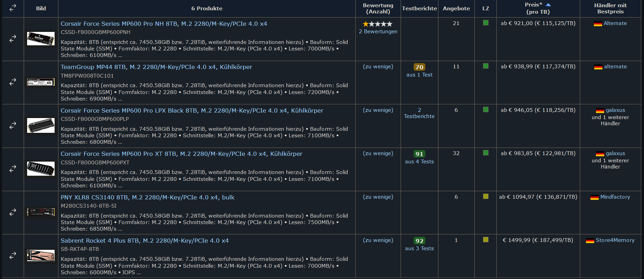Open Corsair MP600 Pro LPX Black 8TB link
The image size is (644, 279).
192,111
